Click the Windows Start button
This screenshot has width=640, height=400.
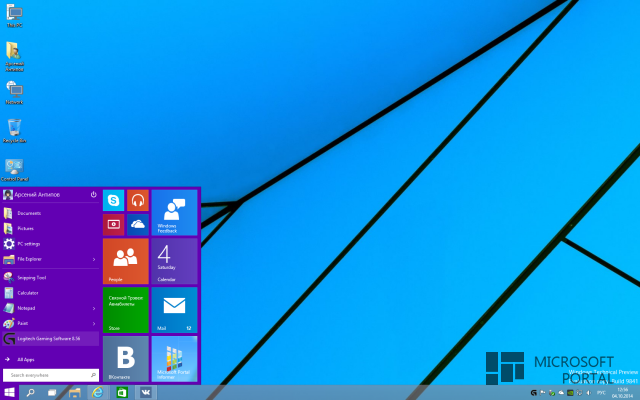(9, 393)
